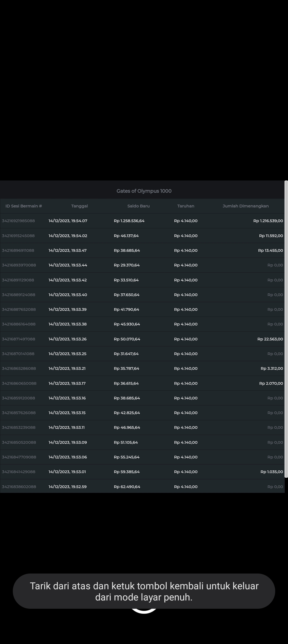The image size is (288, 644).
Task: Select the row dated 14/12/2023, 19.53.01
Action: (67, 472)
